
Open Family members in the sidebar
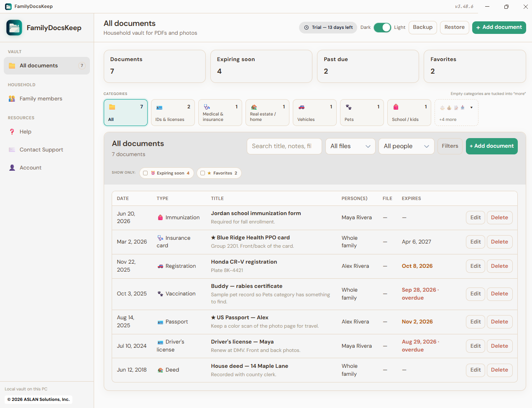47,99
